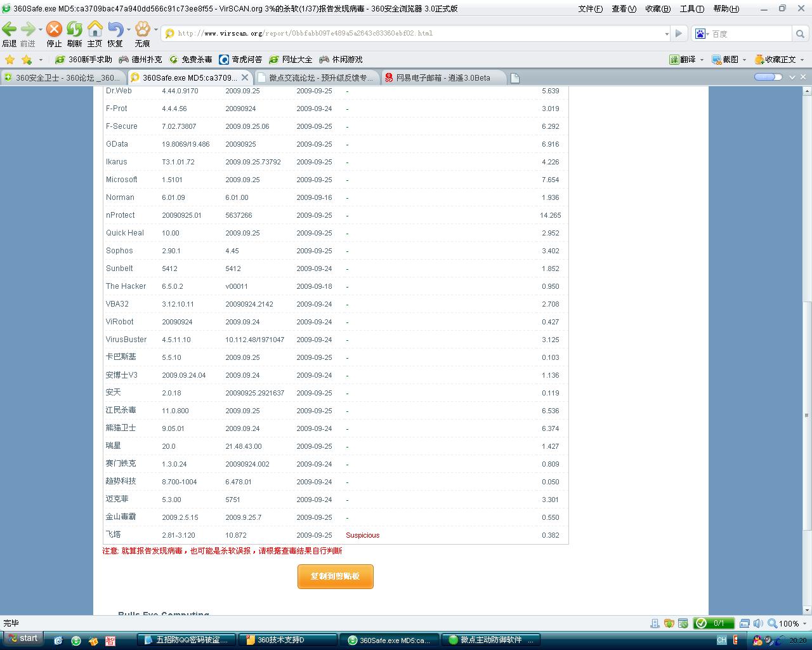Open 免费杀毒 bookmark
This screenshot has width=812, height=650.
click(x=190, y=60)
